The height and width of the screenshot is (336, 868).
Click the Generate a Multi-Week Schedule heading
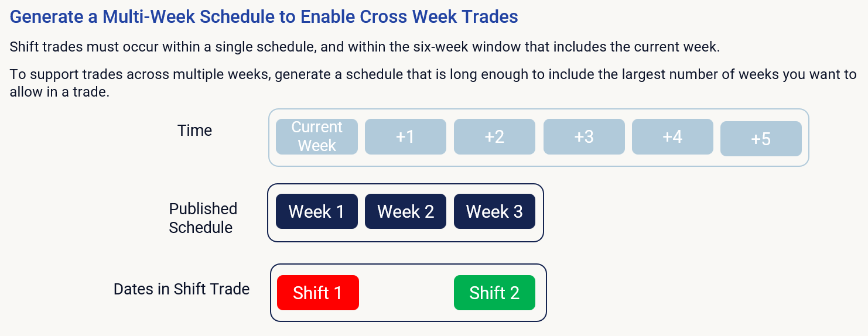click(x=264, y=16)
